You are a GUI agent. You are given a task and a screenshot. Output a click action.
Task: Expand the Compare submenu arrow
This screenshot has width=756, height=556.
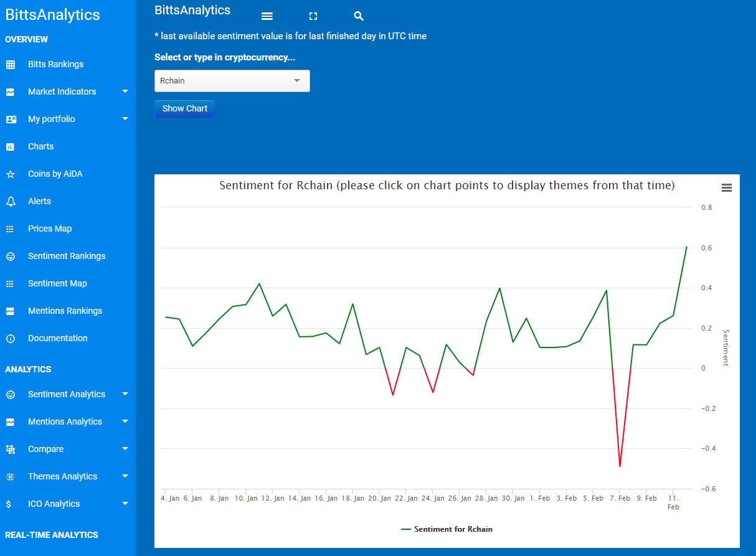[125, 449]
